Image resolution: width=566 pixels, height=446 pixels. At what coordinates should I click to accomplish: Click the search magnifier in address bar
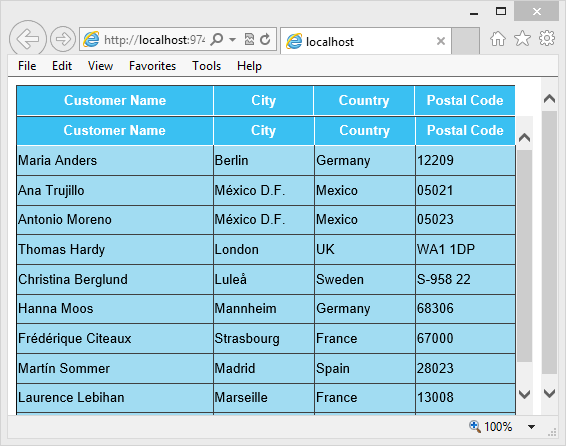point(217,39)
